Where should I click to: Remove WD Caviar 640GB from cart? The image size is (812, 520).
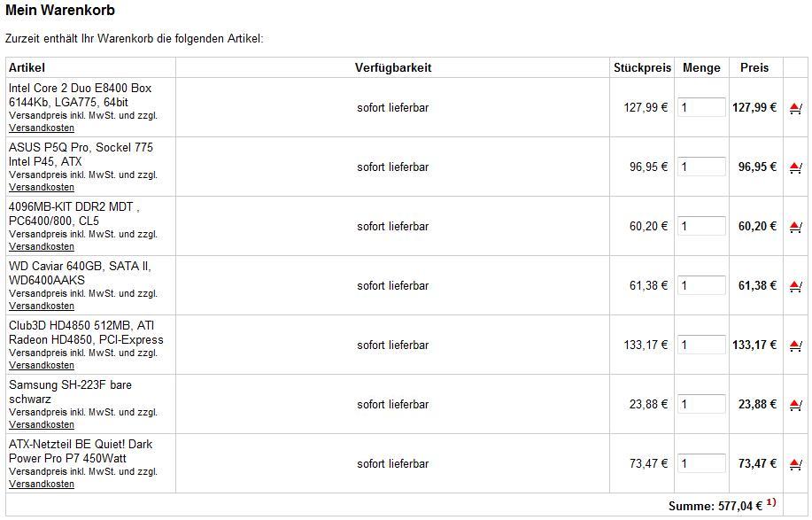795,286
